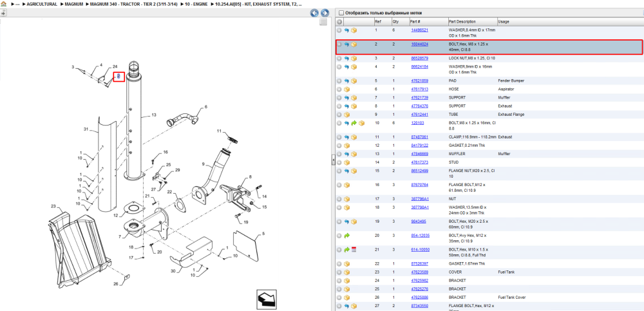Select callout 13 muffler in the diagram

coord(154,115)
